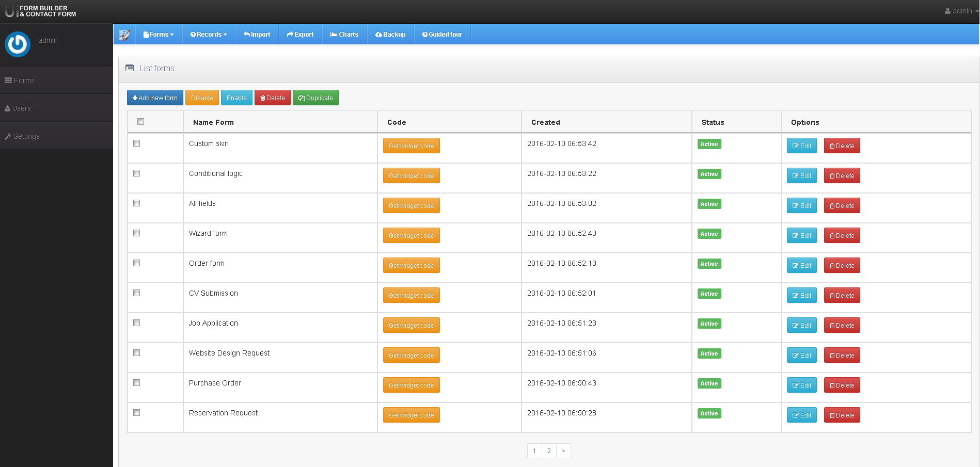This screenshot has width=980, height=467.
Task: Check the Wizard form row checkbox
Action: (137, 233)
